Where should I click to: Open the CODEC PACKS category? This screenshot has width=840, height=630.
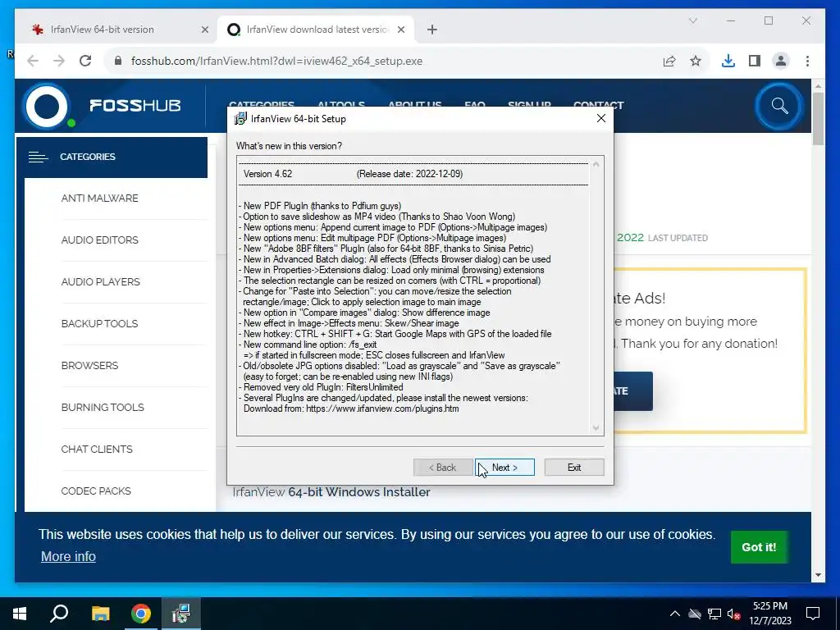[x=96, y=491]
